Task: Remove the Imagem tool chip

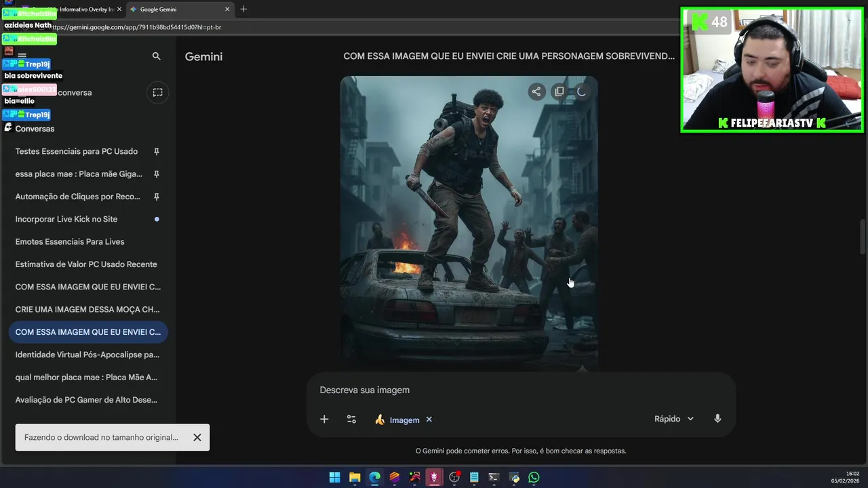Action: click(429, 420)
